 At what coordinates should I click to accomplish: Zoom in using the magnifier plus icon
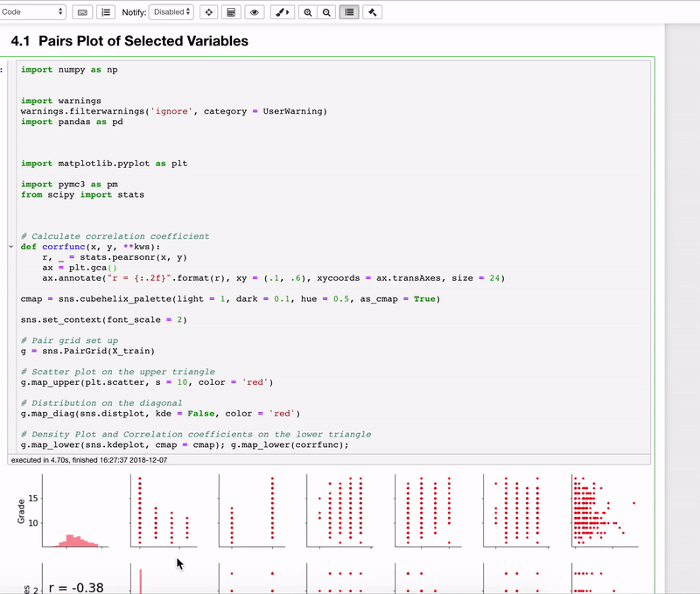pos(307,11)
